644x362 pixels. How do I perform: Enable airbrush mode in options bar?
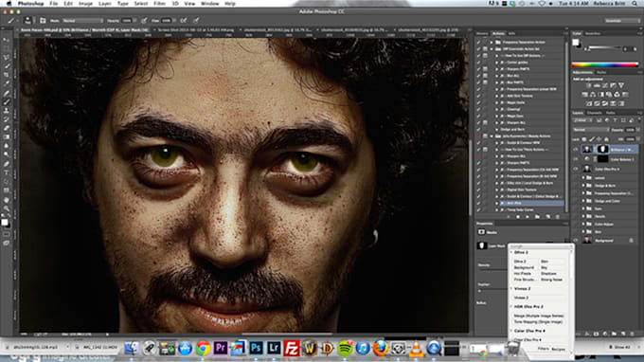[x=184, y=20]
